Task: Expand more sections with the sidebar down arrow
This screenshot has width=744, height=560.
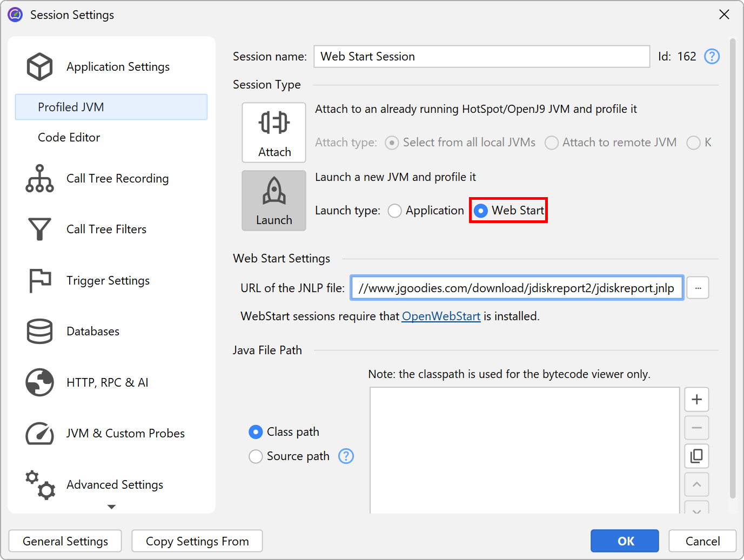Action: click(x=111, y=507)
